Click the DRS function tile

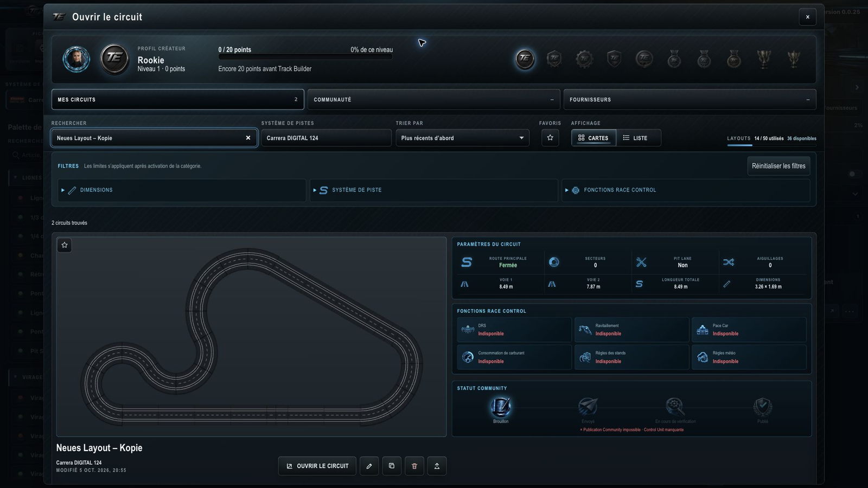click(514, 330)
